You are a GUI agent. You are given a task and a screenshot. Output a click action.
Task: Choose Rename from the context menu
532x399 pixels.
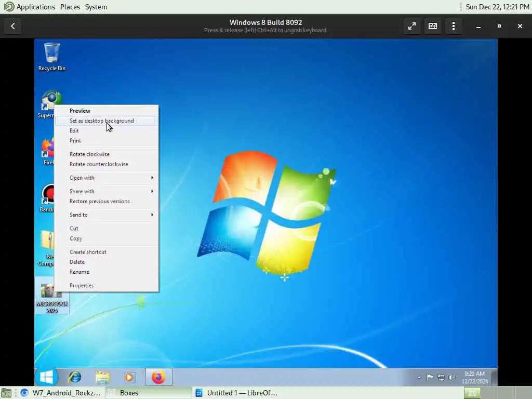coord(107,272)
